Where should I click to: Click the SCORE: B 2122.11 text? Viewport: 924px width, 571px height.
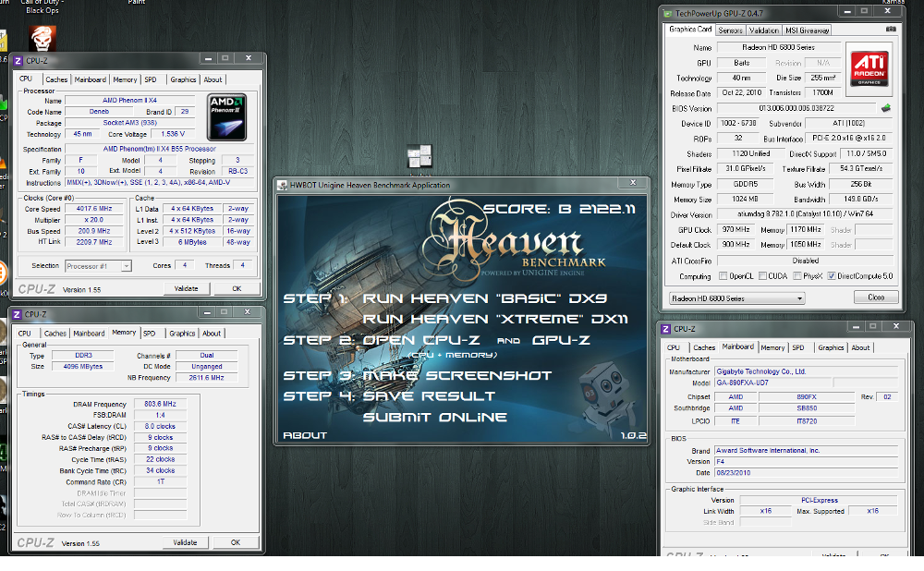pyautogui.click(x=559, y=209)
